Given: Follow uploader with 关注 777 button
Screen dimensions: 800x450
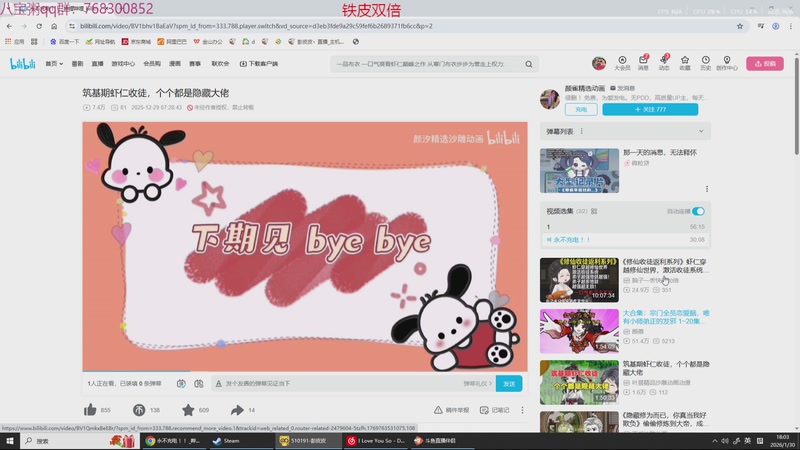Looking at the screenshot, I should click(650, 109).
